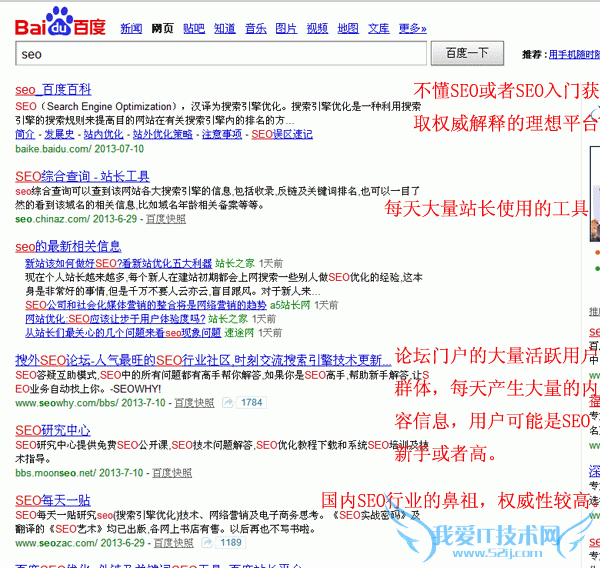The height and width of the screenshot is (568, 600).
Task: Click the www.seowhy.com/bbs/ 2013-7-10 URL text
Action: click(90, 403)
